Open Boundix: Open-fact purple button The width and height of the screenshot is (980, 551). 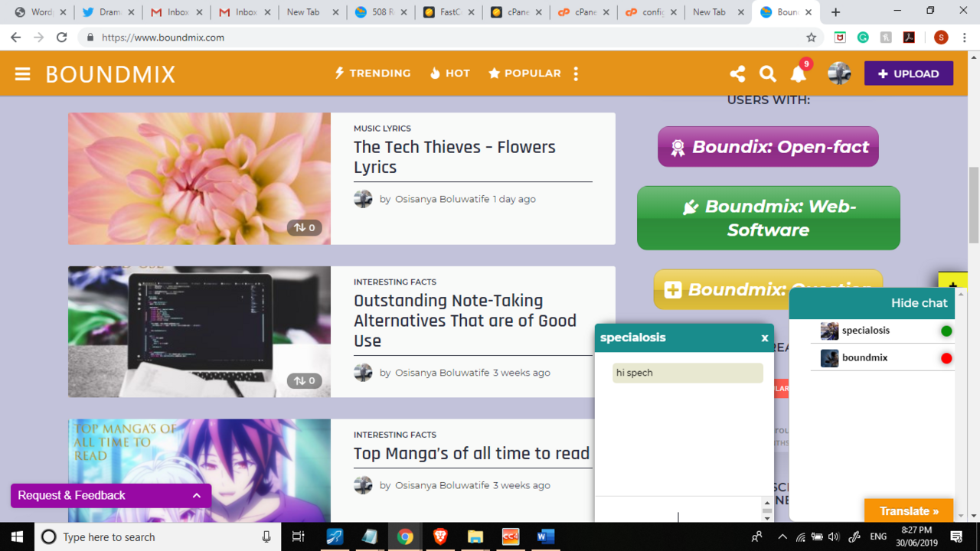[x=768, y=147]
